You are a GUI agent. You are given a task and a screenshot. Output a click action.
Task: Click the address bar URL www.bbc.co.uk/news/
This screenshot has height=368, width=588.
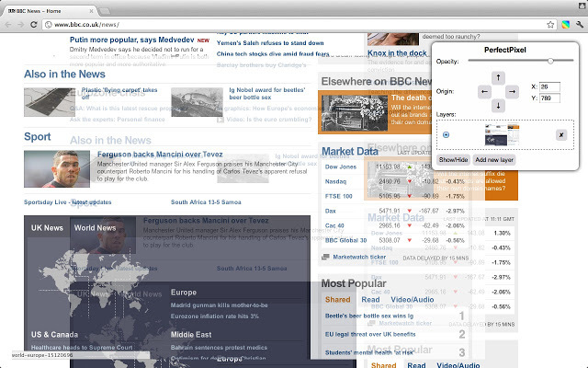tap(86, 25)
